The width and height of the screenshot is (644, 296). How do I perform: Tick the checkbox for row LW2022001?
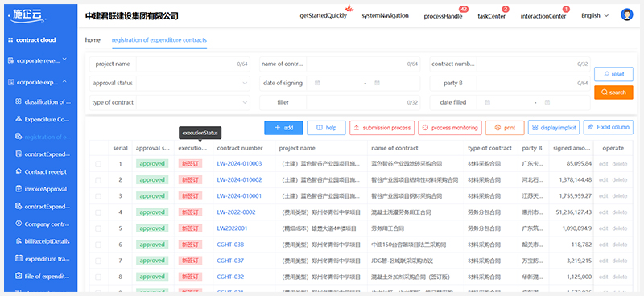[98, 228]
